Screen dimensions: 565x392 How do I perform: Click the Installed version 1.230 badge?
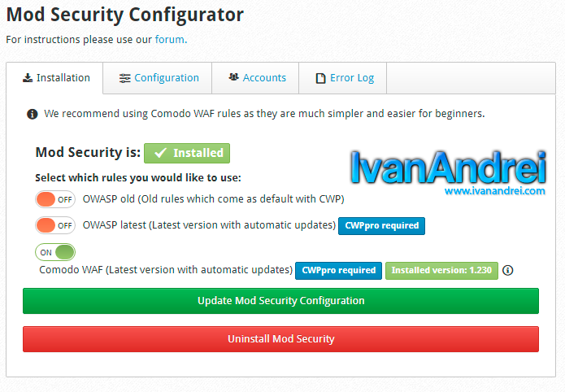coord(441,271)
